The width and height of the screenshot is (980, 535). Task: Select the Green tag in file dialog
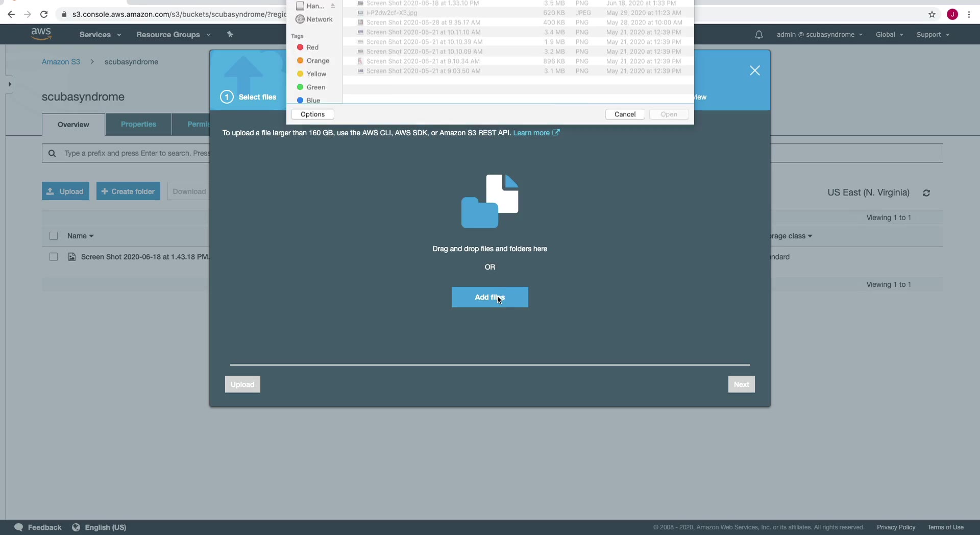click(311, 87)
